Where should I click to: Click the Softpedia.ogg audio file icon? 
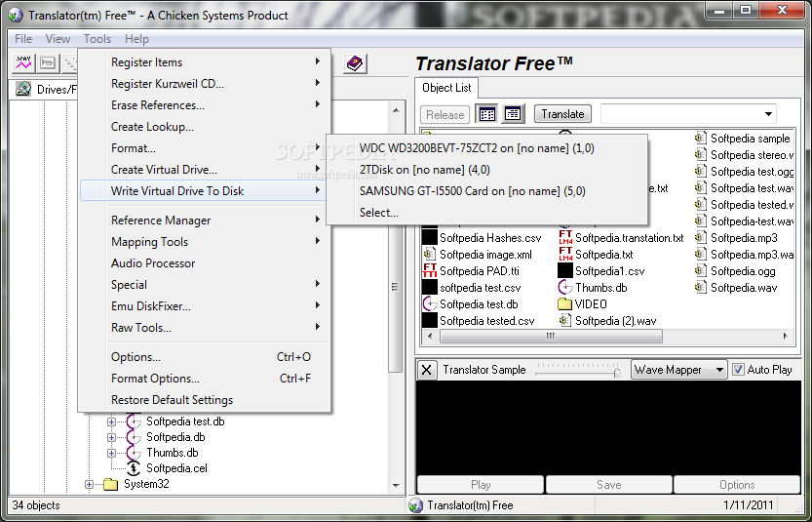coord(701,270)
